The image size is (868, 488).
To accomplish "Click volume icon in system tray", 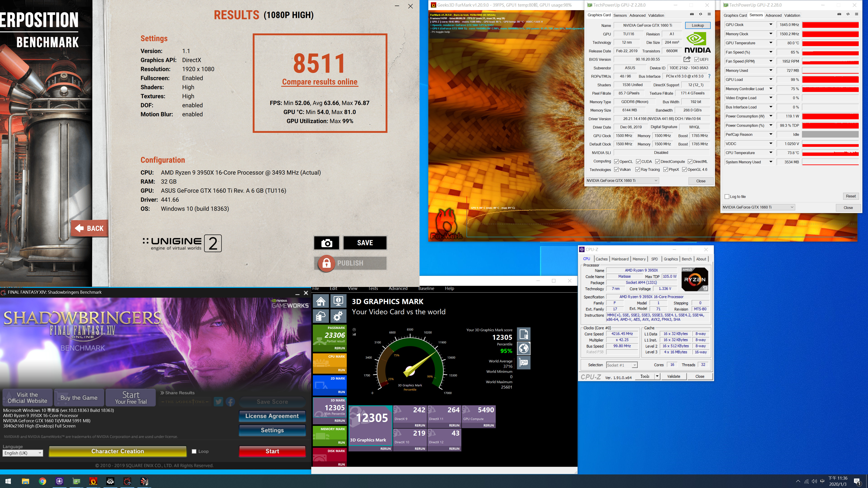I will click(x=814, y=481).
